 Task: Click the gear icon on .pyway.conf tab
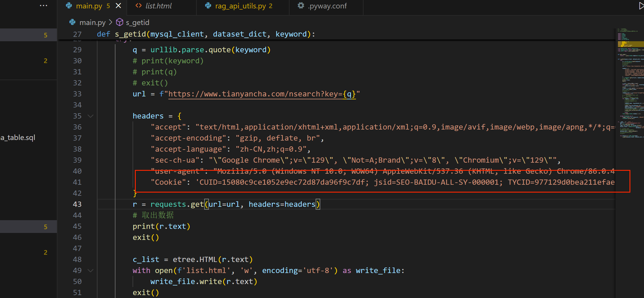301,6
